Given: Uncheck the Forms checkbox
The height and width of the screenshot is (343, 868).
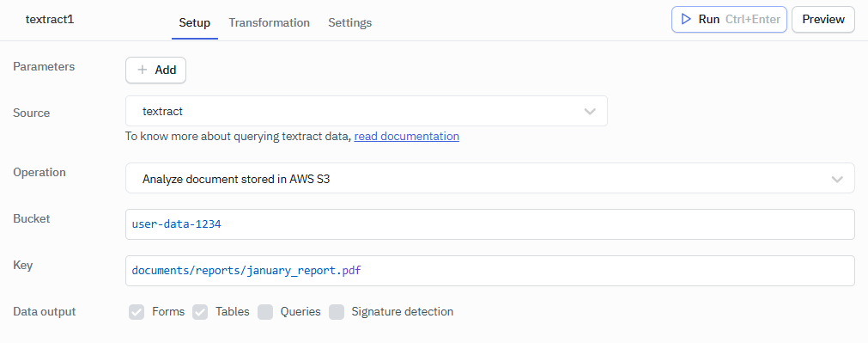Looking at the screenshot, I should click(x=137, y=312).
